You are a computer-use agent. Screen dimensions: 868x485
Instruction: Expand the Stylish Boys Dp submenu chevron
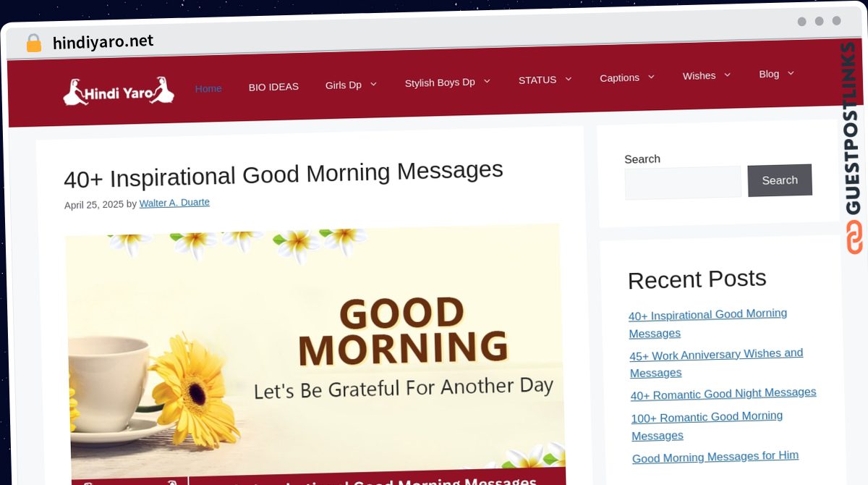[487, 81]
